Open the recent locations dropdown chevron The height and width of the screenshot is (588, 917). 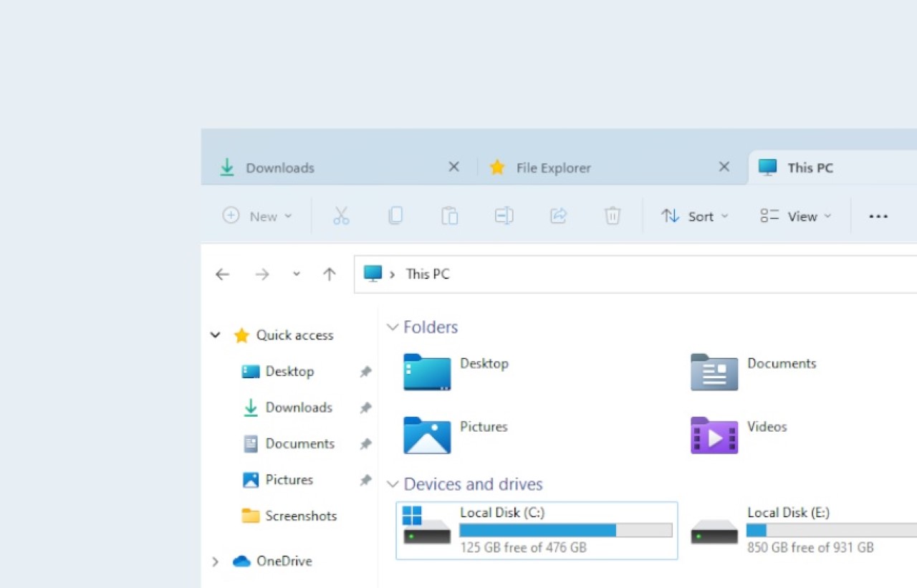tap(297, 274)
